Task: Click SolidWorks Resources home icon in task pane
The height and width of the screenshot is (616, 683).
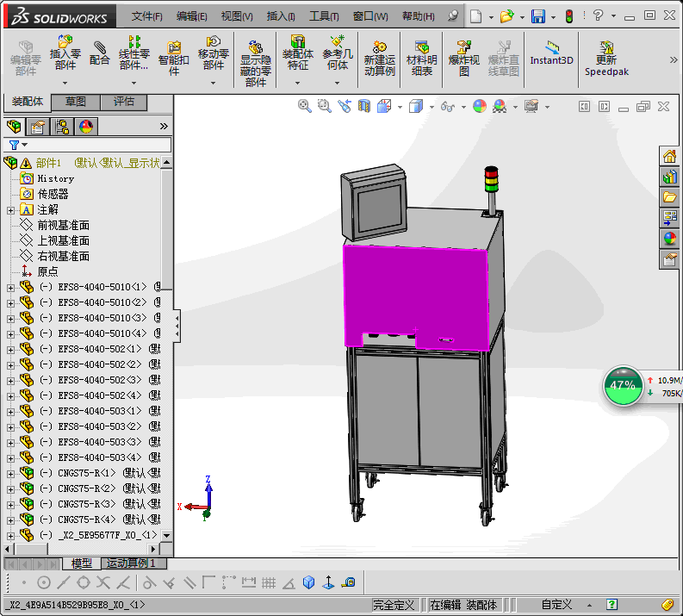Action: pyautogui.click(x=669, y=156)
